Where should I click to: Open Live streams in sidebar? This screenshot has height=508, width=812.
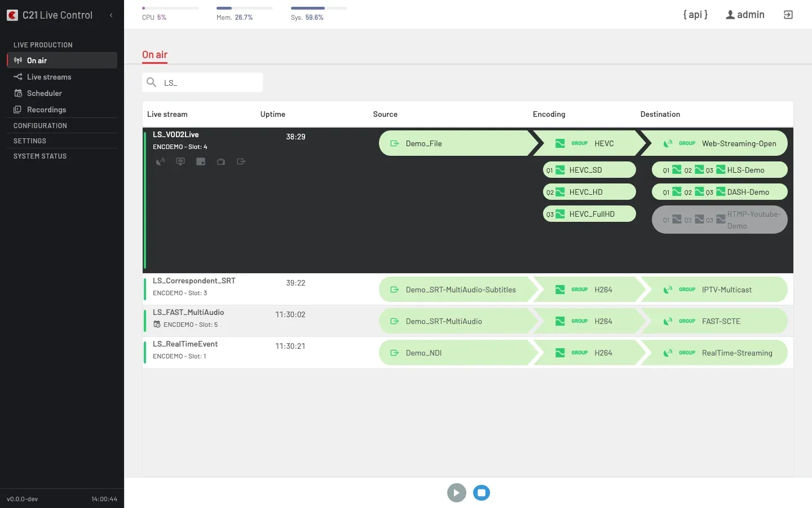[x=62, y=77]
